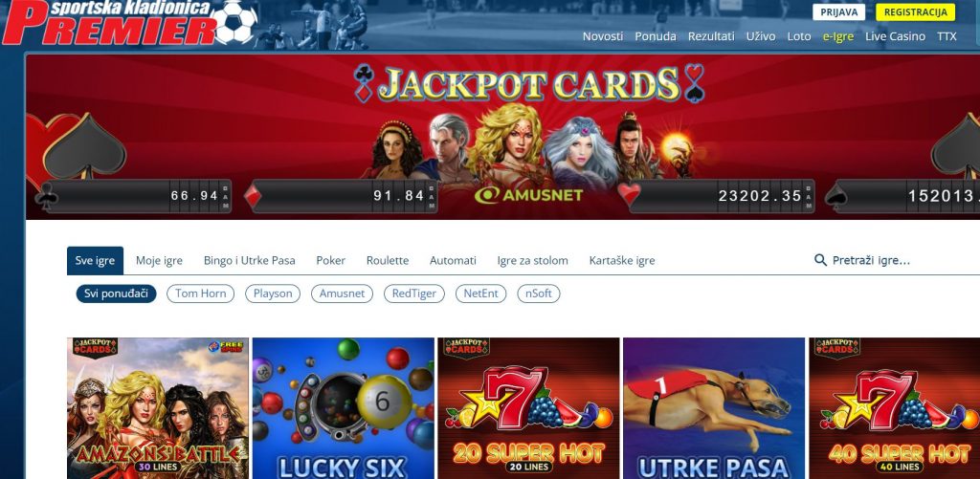
Task: Open Live Casino in the top menu
Action: [895, 36]
